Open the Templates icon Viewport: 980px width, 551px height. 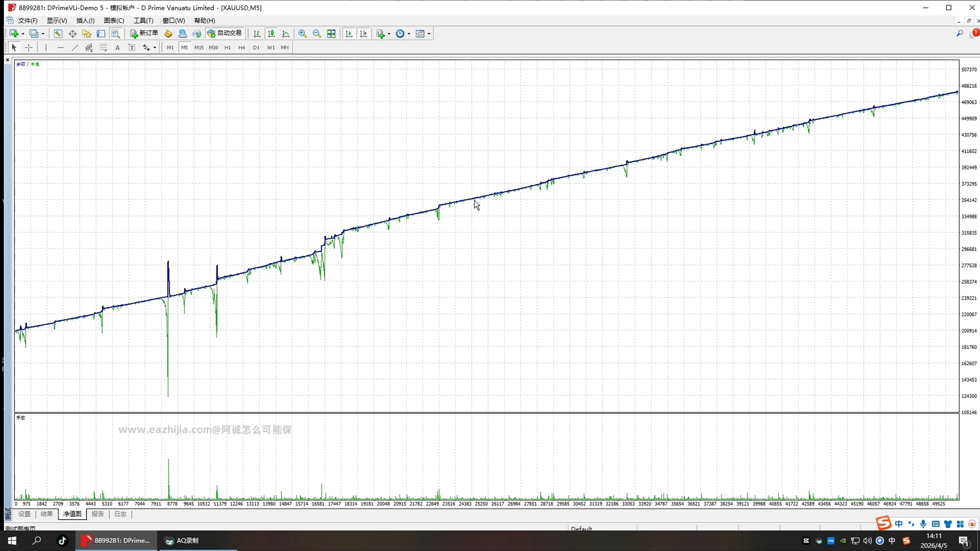pos(420,34)
